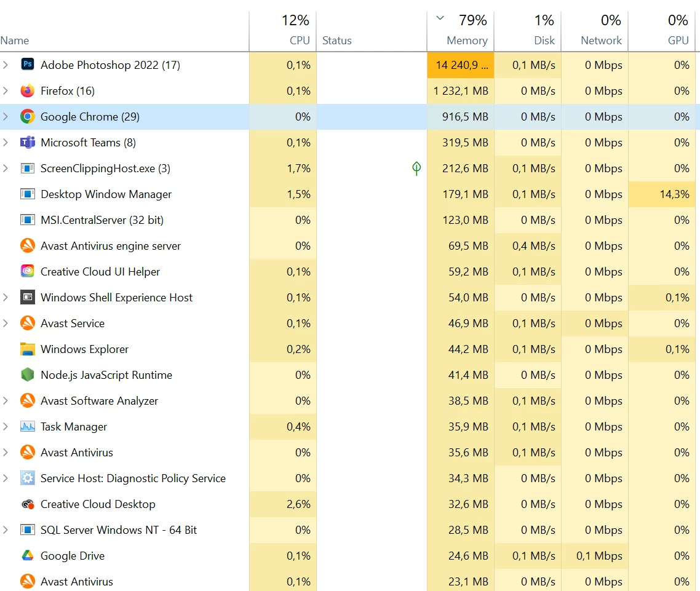Expand the ScreenClippingHost.exe process group
Image resolution: width=700 pixels, height=591 pixels.
click(x=6, y=169)
